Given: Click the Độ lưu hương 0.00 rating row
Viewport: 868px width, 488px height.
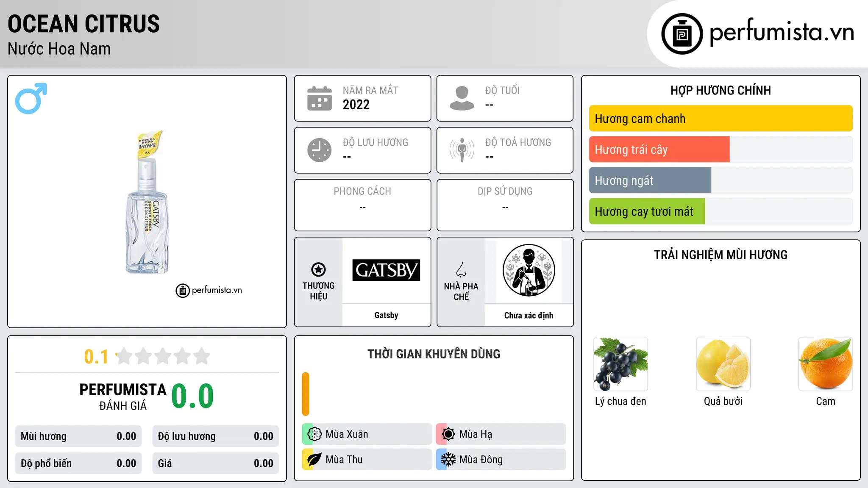Looking at the screenshot, I should pos(215,436).
